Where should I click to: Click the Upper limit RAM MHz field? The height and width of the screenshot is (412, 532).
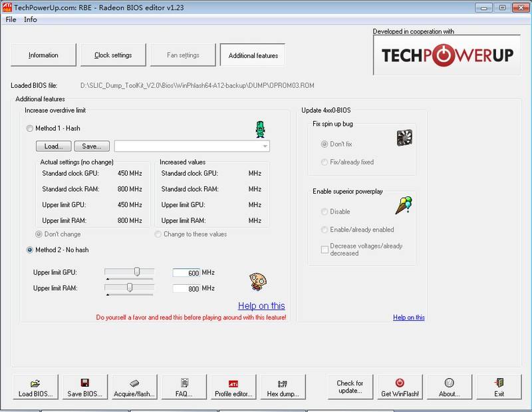click(x=186, y=288)
